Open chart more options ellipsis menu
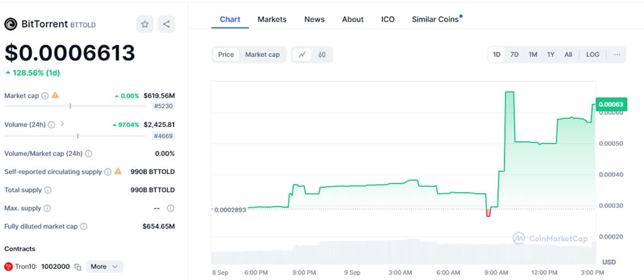The width and height of the screenshot is (644, 280). pyautogui.click(x=617, y=55)
